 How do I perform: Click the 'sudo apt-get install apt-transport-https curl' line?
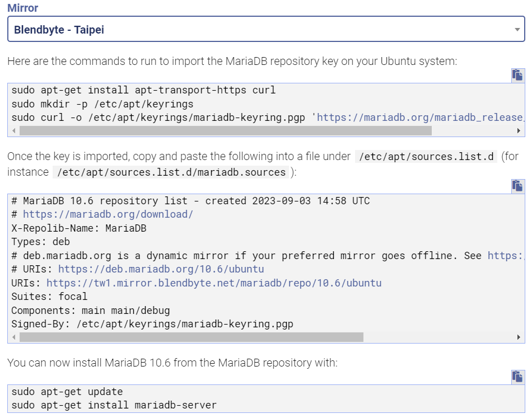coord(143,90)
